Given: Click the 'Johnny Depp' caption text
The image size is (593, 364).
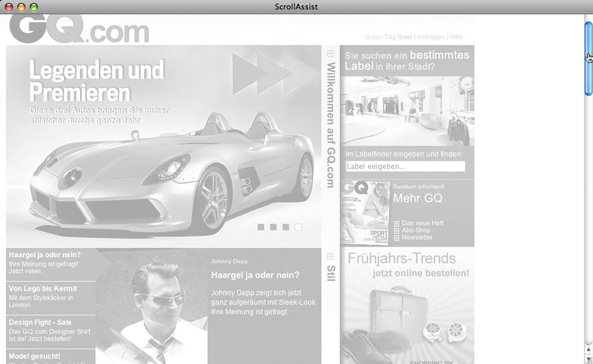Looking at the screenshot, I should [229, 262].
